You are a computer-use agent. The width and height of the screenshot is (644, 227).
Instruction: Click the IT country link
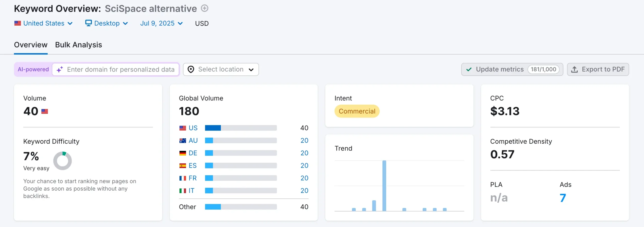coord(191,191)
